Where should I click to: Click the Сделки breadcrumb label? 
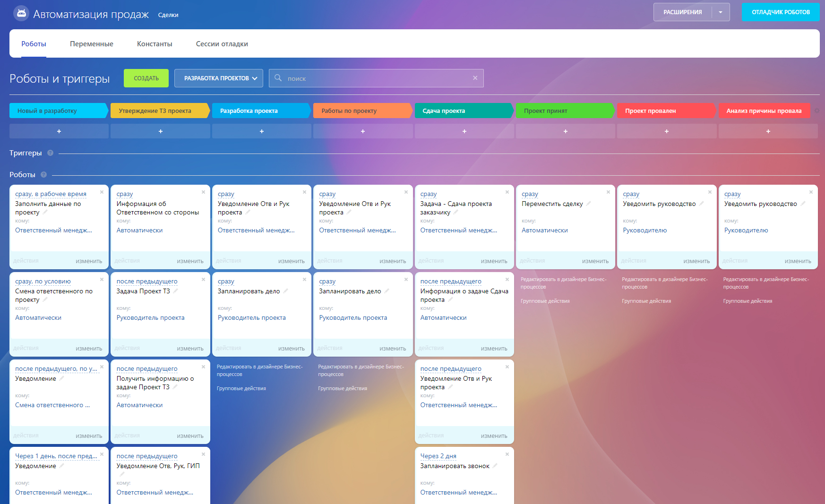[168, 15]
